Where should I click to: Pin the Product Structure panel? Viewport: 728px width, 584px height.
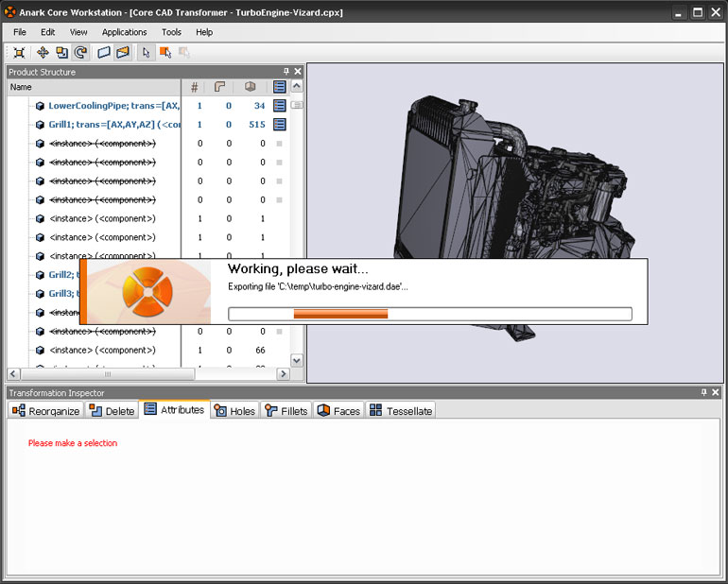click(x=286, y=72)
